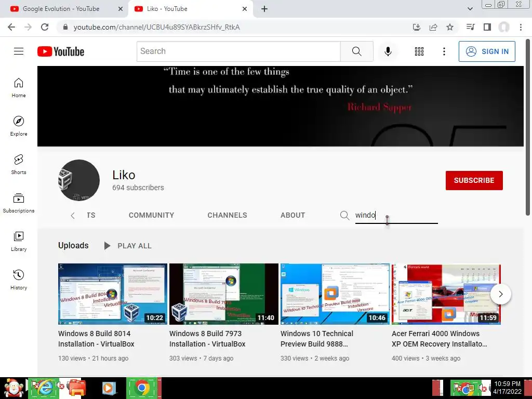Reload the page
Viewport: 532px width, 399px height.
[45, 27]
